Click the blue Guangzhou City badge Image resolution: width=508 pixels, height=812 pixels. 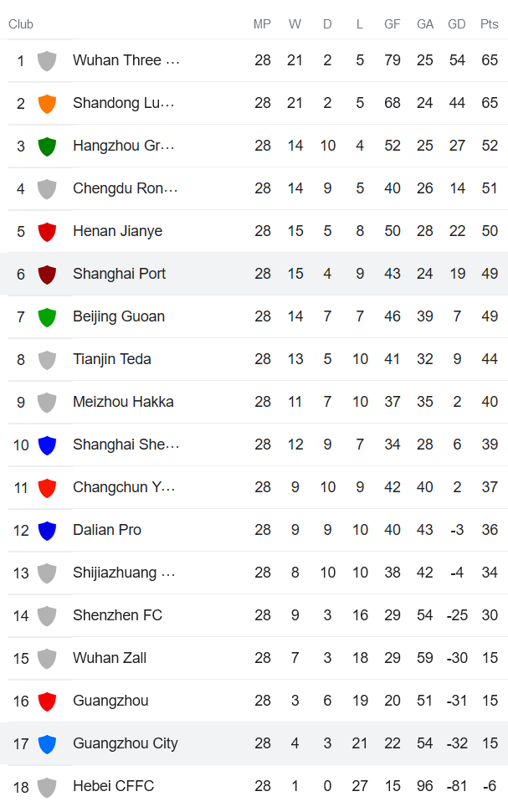tap(47, 743)
